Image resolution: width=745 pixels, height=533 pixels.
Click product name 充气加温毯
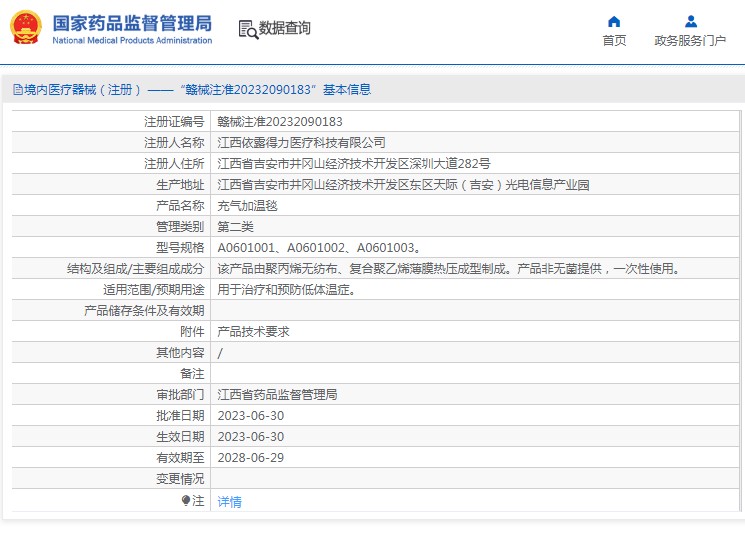click(247, 206)
